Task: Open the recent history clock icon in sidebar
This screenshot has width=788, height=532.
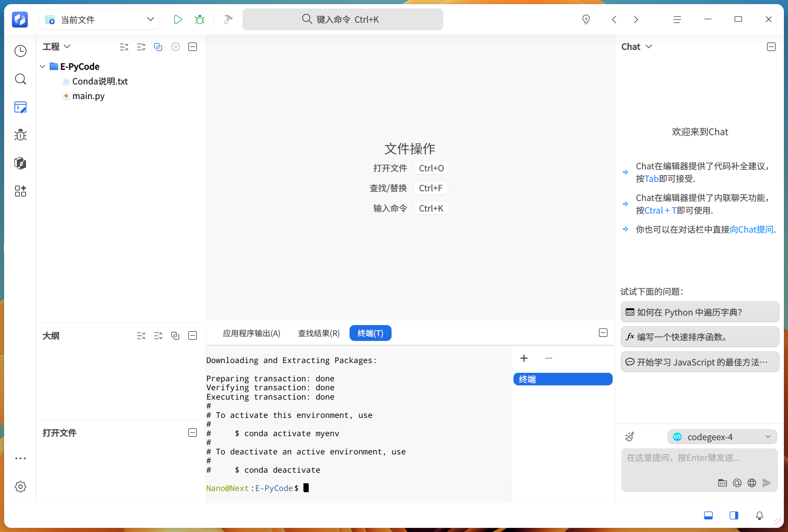Action: [x=20, y=51]
